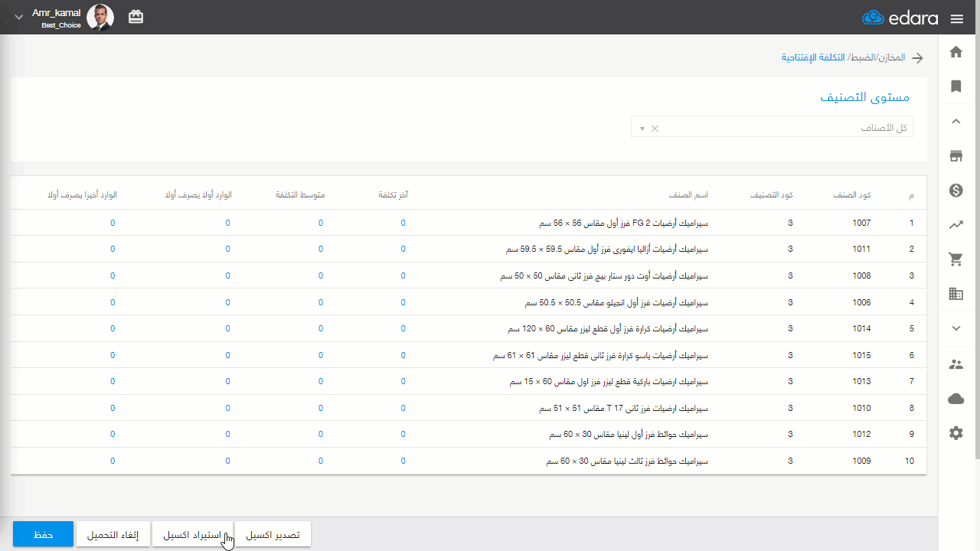The width and height of the screenshot is (980, 551).
Task: Click متوسط التكلفة column header
Action: [300, 195]
